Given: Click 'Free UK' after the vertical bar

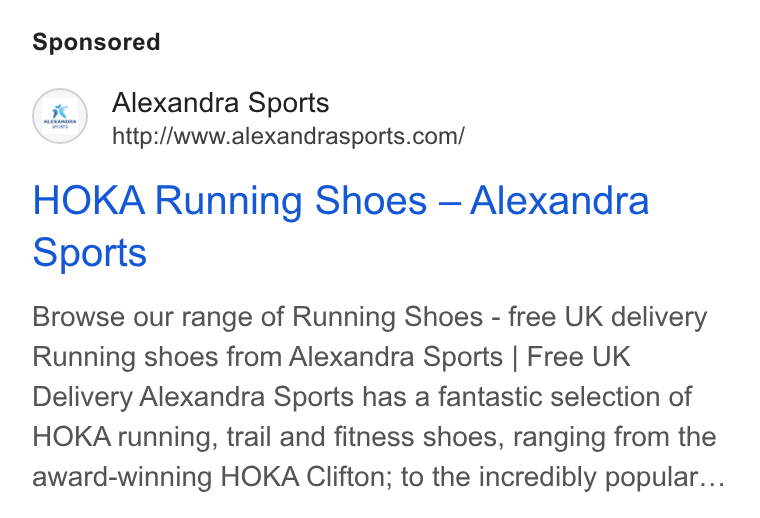Looking at the screenshot, I should [579, 357].
